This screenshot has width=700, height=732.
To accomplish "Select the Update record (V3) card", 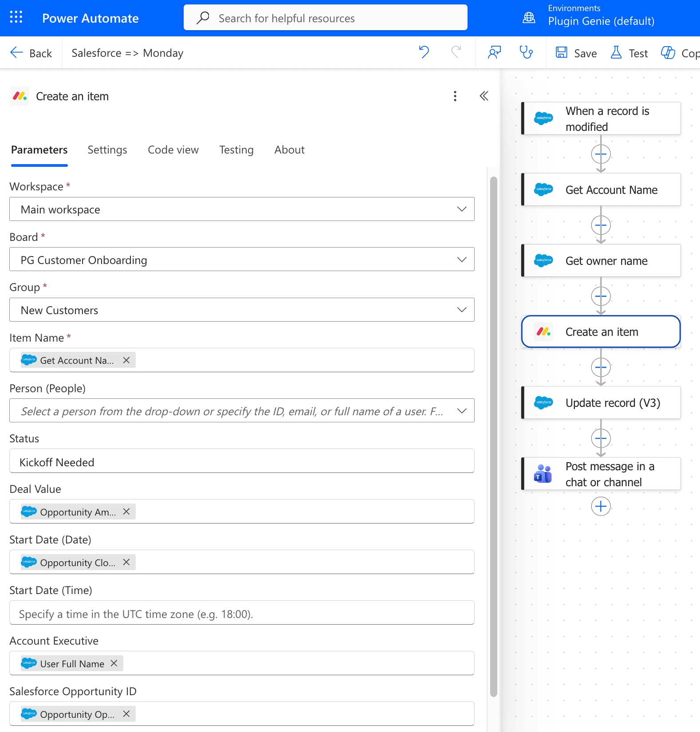I will [601, 402].
